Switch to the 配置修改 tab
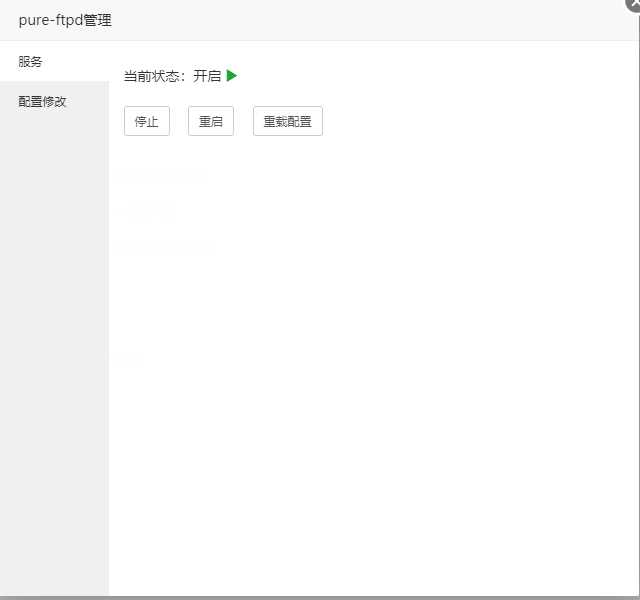Image resolution: width=640 pixels, height=600 pixels. tap(54, 102)
